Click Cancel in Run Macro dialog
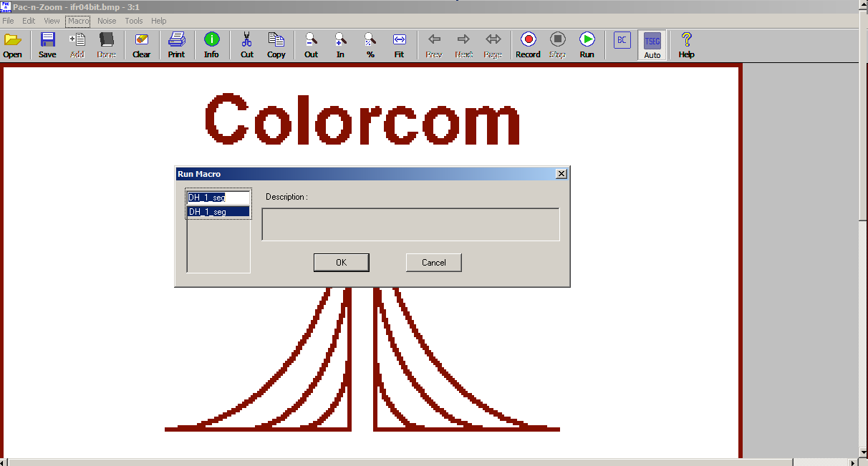The width and height of the screenshot is (868, 466). (x=434, y=263)
